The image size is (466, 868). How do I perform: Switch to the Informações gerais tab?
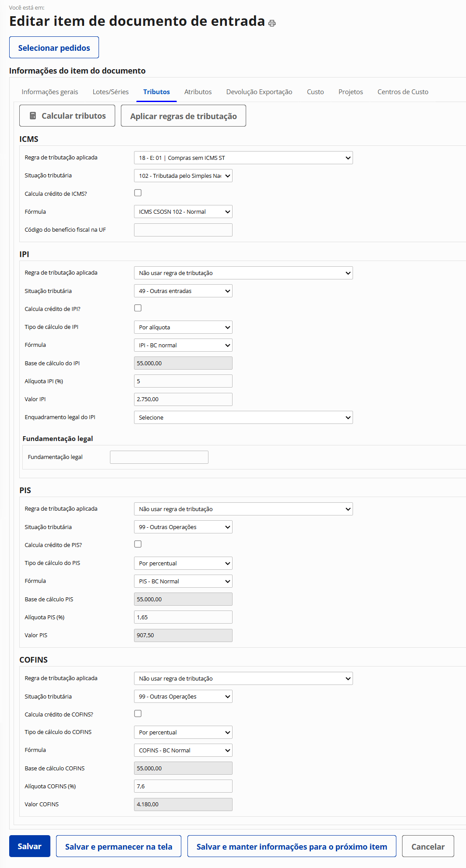(50, 92)
